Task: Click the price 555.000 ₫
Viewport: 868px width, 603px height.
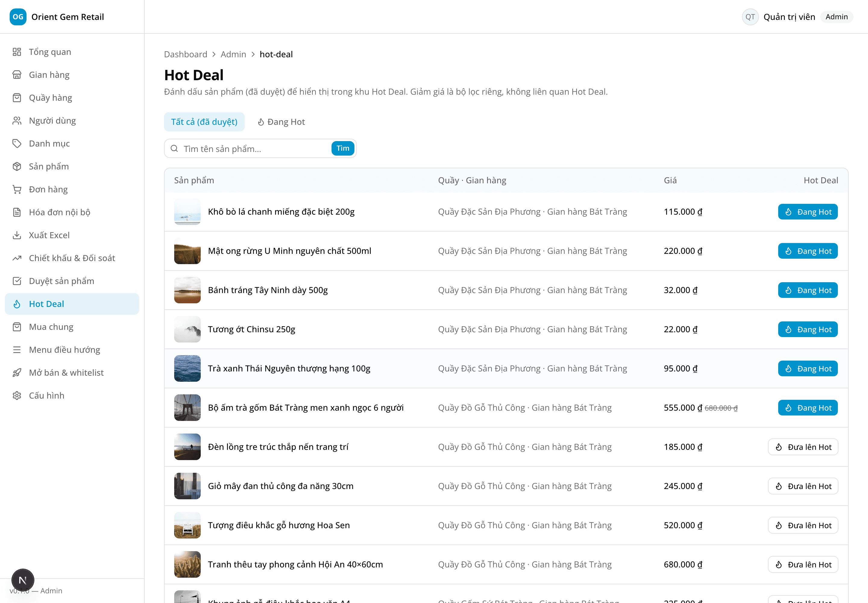Action: (683, 408)
